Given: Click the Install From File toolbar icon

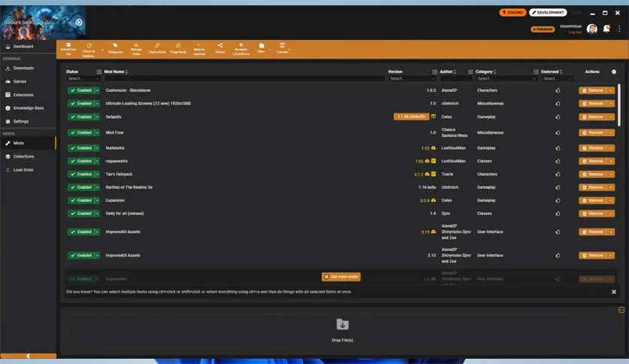Looking at the screenshot, I should [68, 45].
